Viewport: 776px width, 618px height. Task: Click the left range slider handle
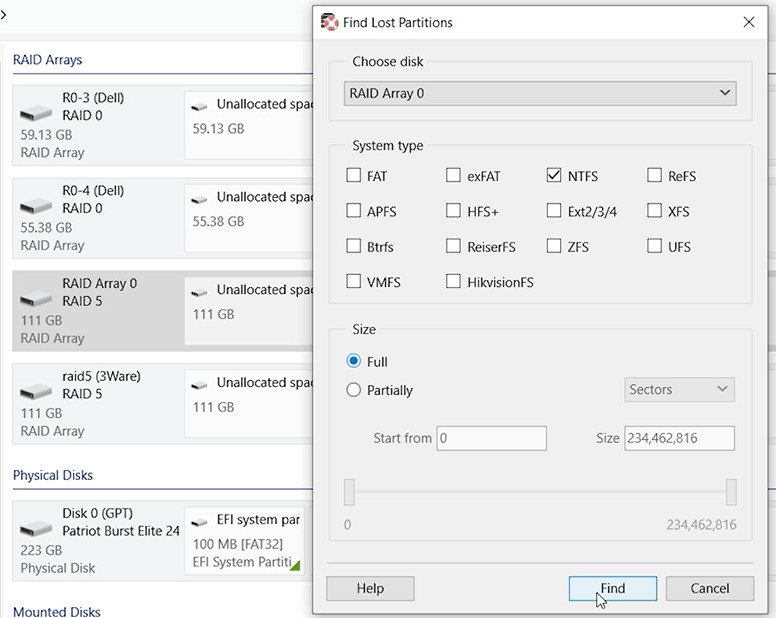coord(349,492)
